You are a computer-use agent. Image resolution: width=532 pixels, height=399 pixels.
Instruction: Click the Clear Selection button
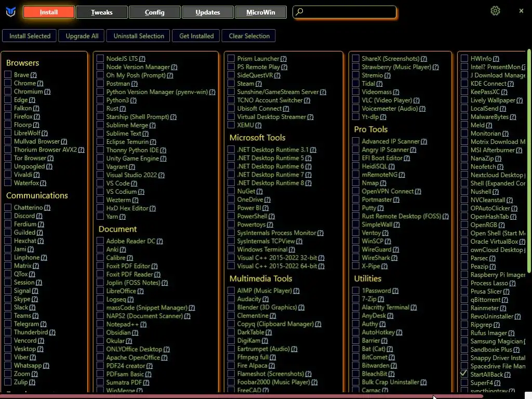[x=249, y=36]
